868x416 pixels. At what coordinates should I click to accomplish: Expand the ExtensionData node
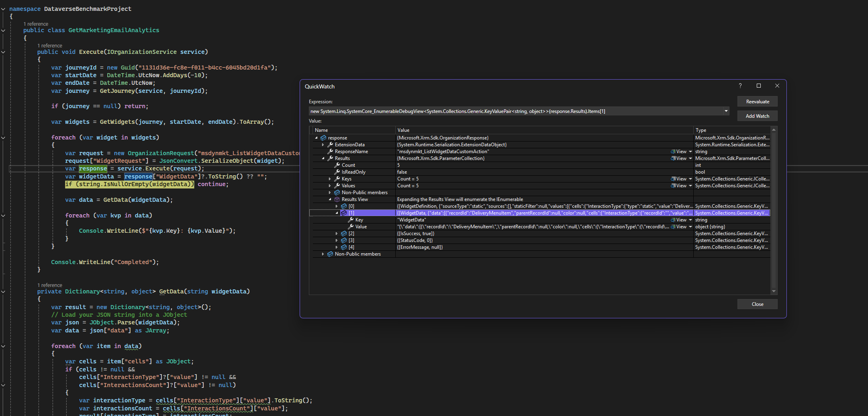coord(323,145)
